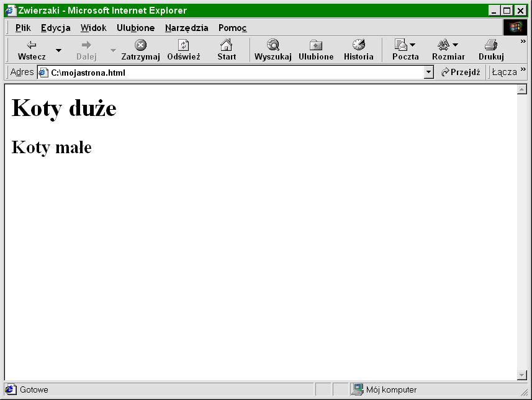The image size is (532, 400).
Task: Click the IE icon in the title bar
Action: [11, 11]
